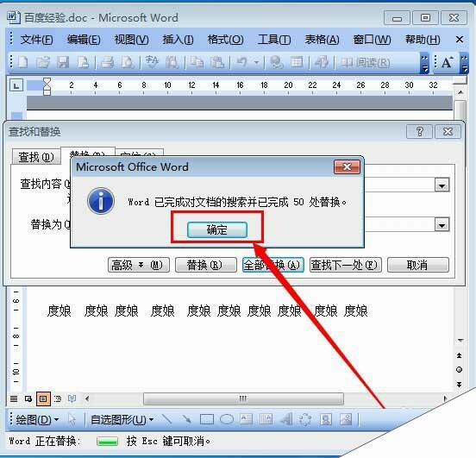Click the Insert Hyperlink globe icon

pyautogui.click(x=277, y=62)
